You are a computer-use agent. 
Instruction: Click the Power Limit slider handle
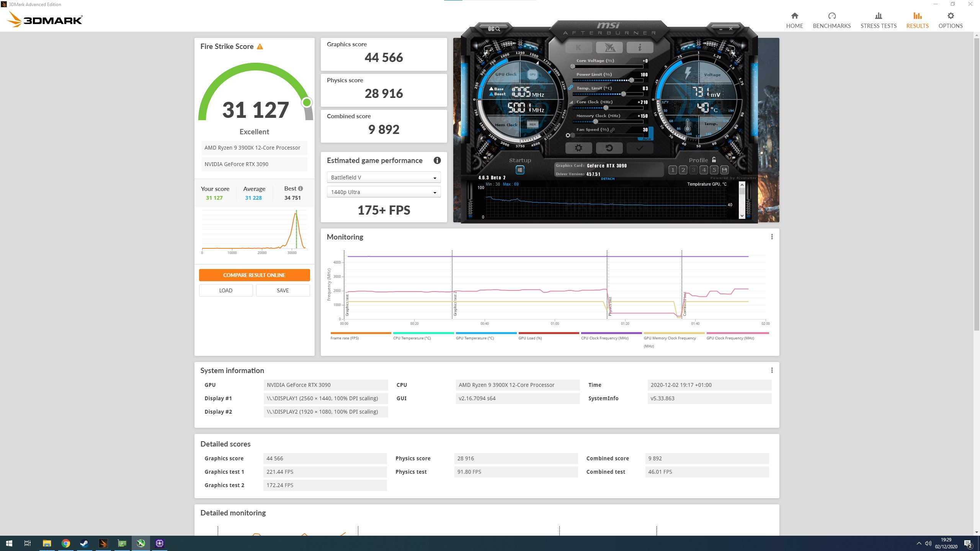pyautogui.click(x=631, y=80)
